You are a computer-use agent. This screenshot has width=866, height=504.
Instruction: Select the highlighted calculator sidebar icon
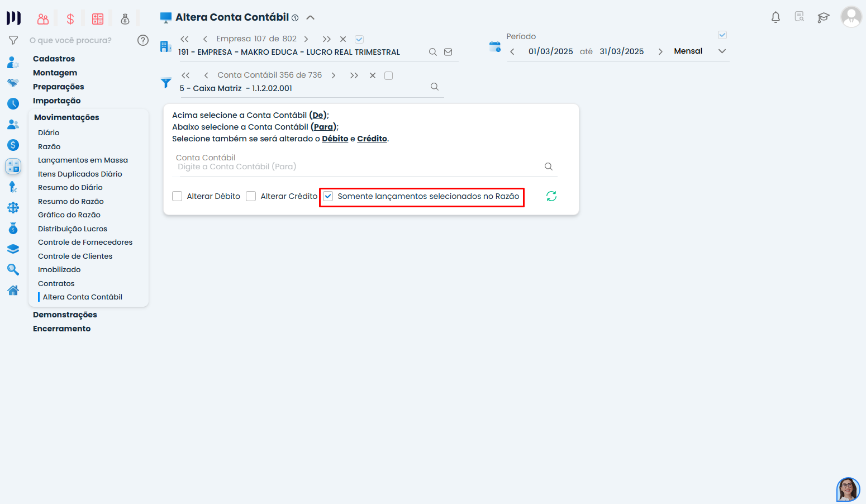(x=13, y=166)
